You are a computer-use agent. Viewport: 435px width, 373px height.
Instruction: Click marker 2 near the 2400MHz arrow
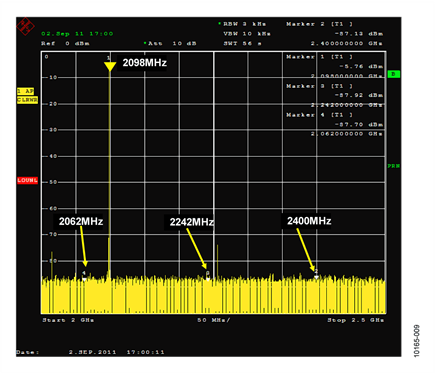click(316, 274)
